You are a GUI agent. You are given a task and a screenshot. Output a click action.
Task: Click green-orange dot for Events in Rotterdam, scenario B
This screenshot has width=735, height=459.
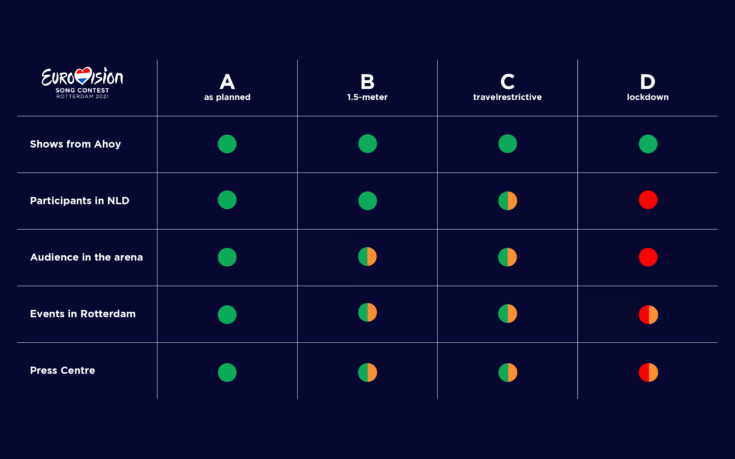(368, 313)
